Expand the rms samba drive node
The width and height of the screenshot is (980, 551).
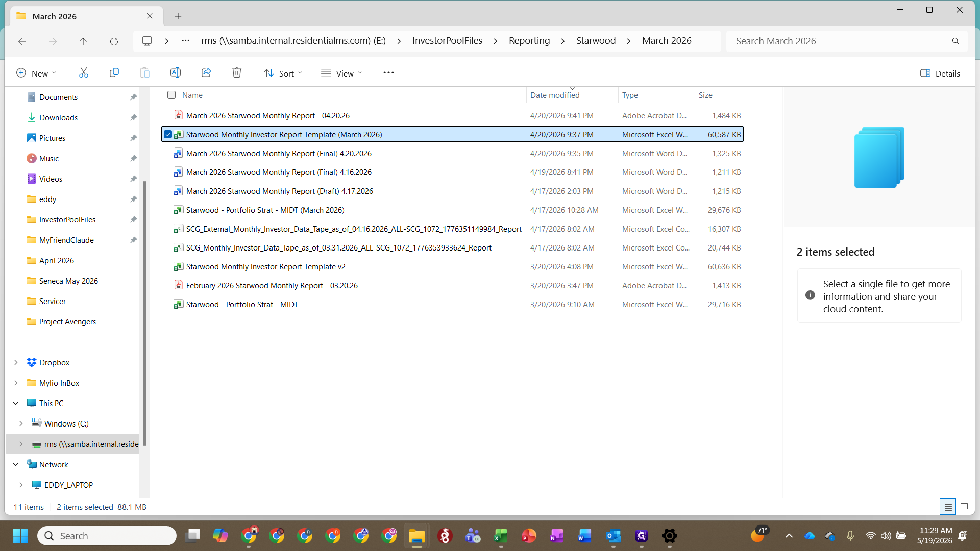[x=21, y=444]
